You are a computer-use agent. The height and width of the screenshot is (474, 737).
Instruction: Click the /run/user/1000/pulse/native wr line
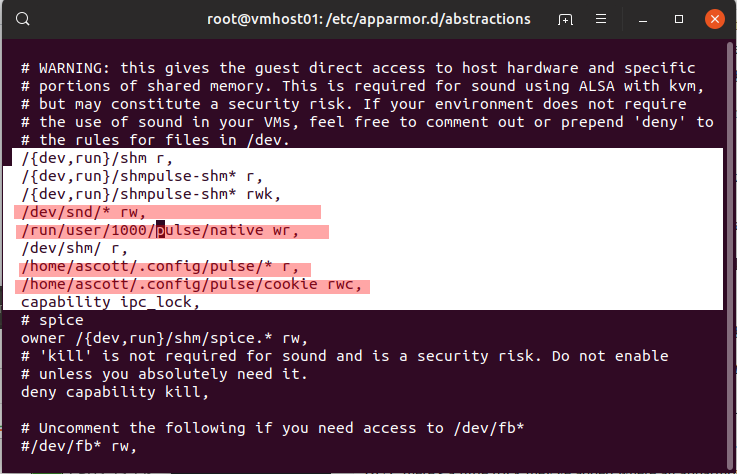160,230
